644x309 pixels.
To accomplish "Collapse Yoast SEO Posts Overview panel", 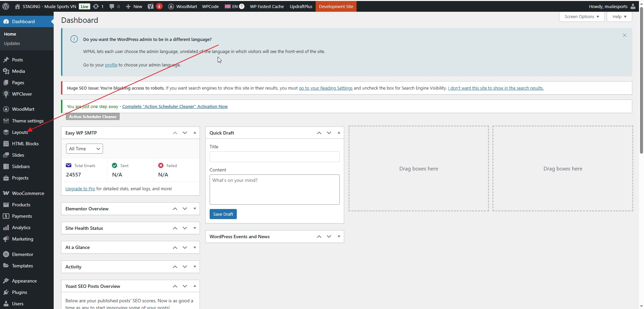I will 195,286.
